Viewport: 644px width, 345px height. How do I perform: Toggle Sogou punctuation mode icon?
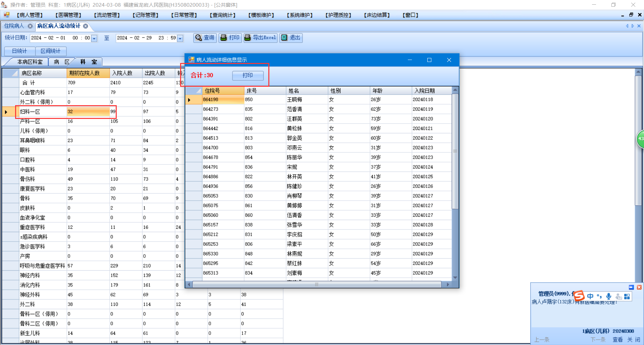click(599, 296)
